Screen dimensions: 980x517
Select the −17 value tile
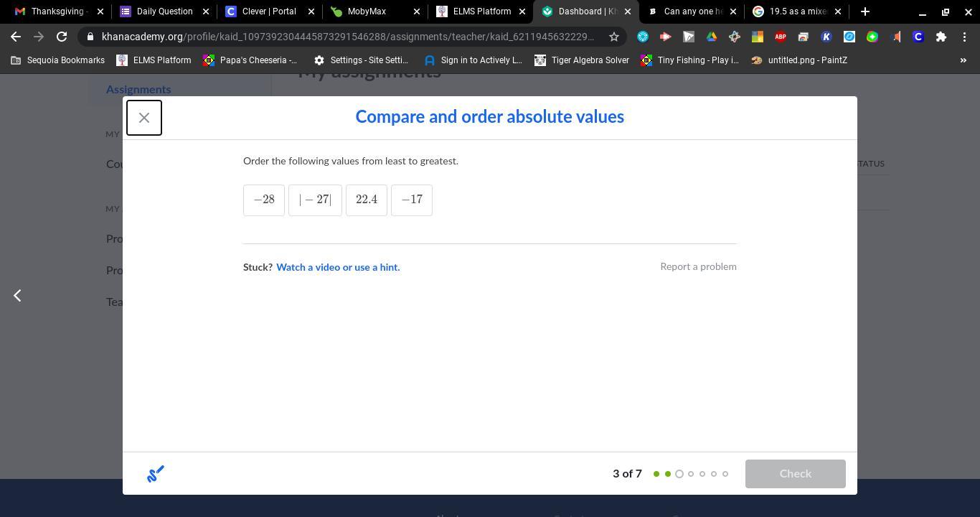[412, 200]
